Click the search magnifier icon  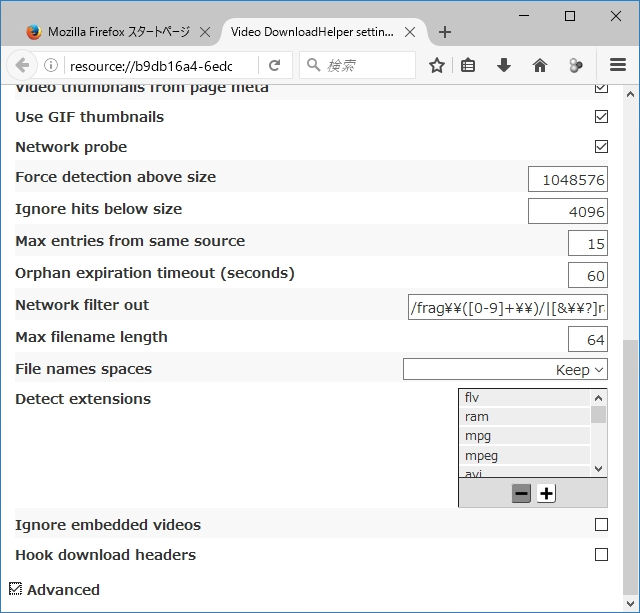pos(313,64)
